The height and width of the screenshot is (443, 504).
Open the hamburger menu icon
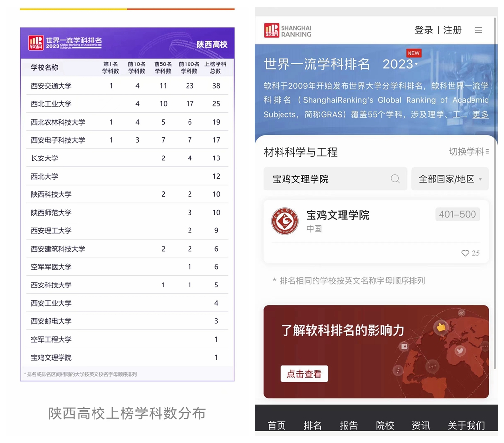pos(478,31)
